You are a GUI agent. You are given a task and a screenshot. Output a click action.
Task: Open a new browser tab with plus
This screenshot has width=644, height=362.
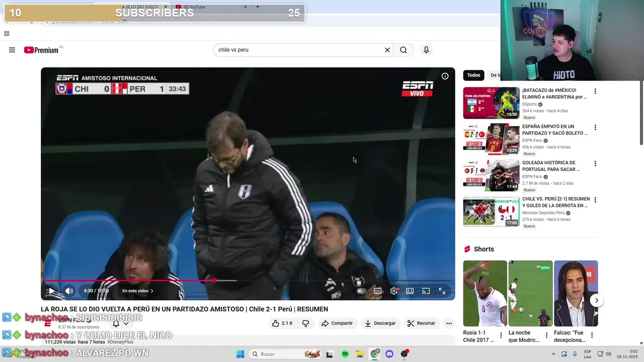tap(258, 7)
